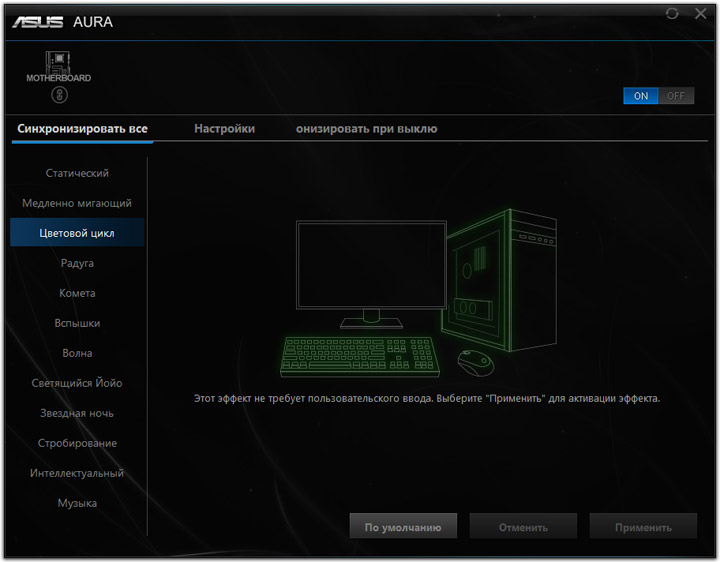Select the Светящийся Йойо effect
720x562 pixels.
(77, 383)
